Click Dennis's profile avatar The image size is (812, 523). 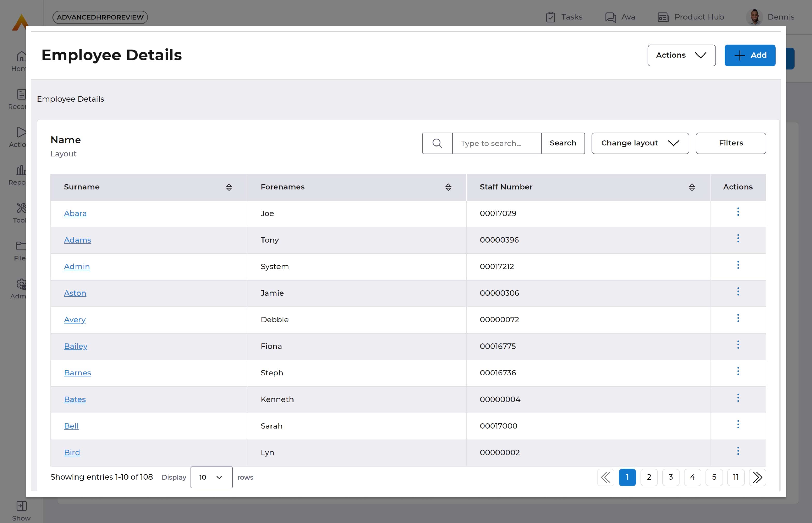(755, 17)
